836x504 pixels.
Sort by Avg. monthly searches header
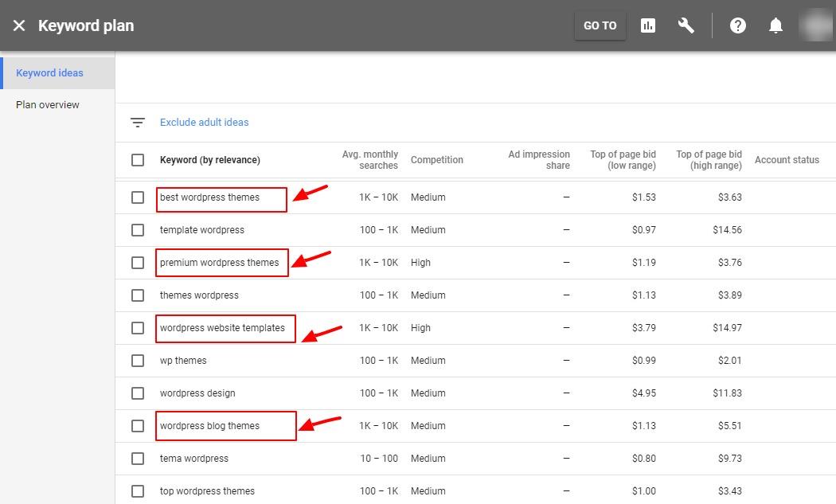pyautogui.click(x=370, y=160)
